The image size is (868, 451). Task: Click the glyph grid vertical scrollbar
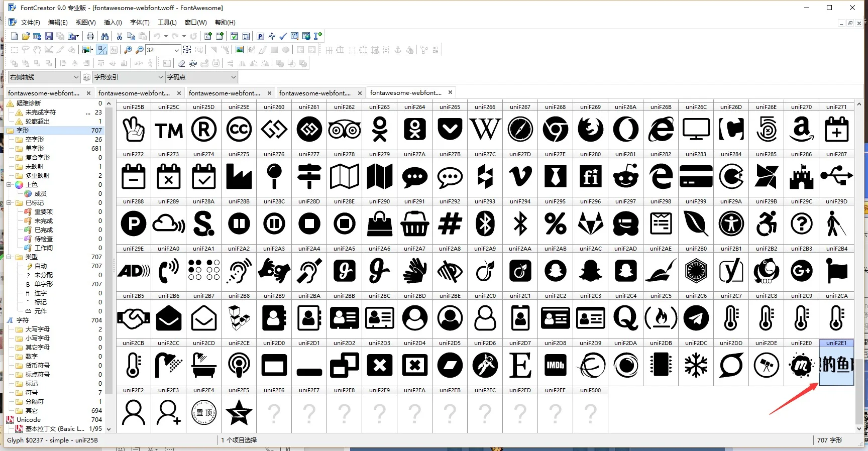click(859, 266)
